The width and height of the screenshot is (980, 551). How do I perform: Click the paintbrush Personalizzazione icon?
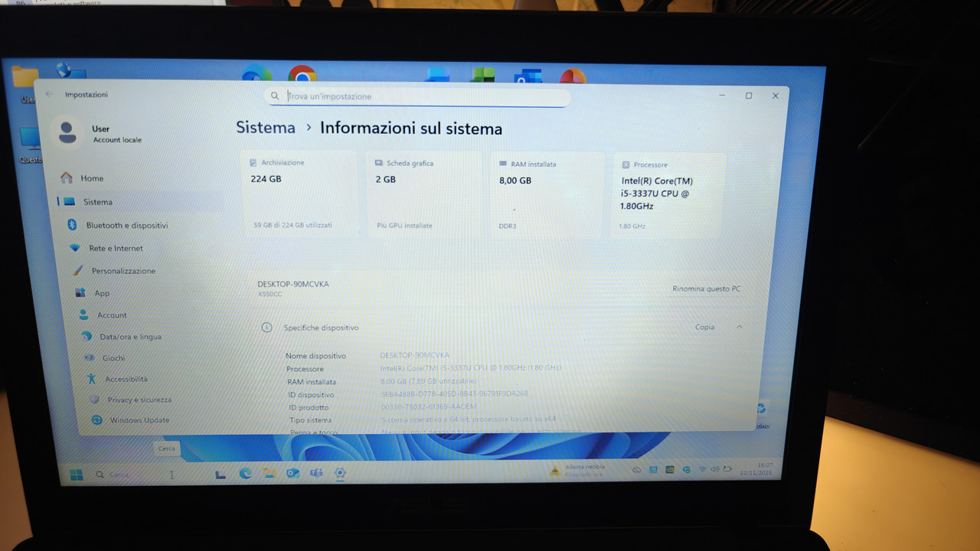77,271
